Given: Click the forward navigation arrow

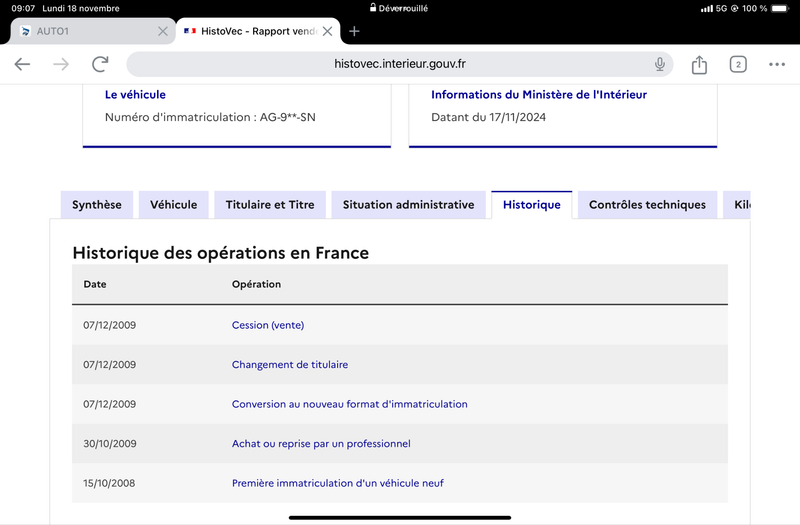Looking at the screenshot, I should coord(61,64).
